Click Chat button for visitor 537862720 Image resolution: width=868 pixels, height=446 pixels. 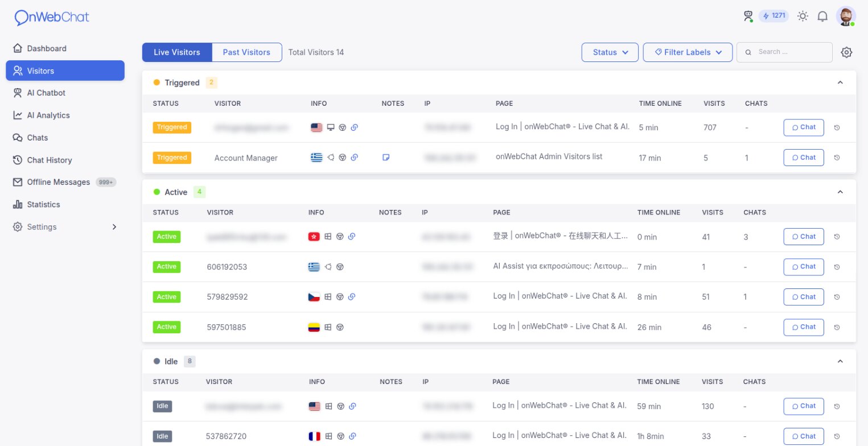(x=804, y=436)
